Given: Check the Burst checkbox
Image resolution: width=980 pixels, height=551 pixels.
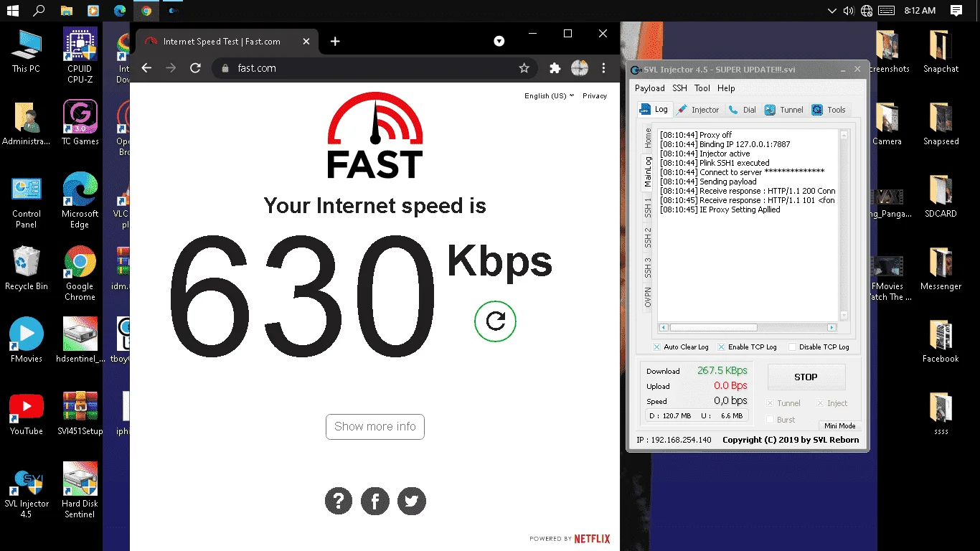Looking at the screenshot, I should [771, 420].
